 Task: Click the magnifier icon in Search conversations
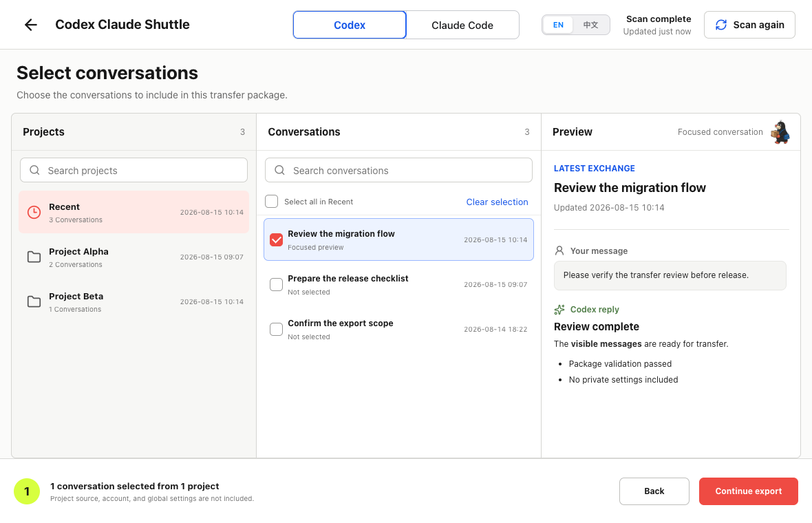(x=279, y=171)
